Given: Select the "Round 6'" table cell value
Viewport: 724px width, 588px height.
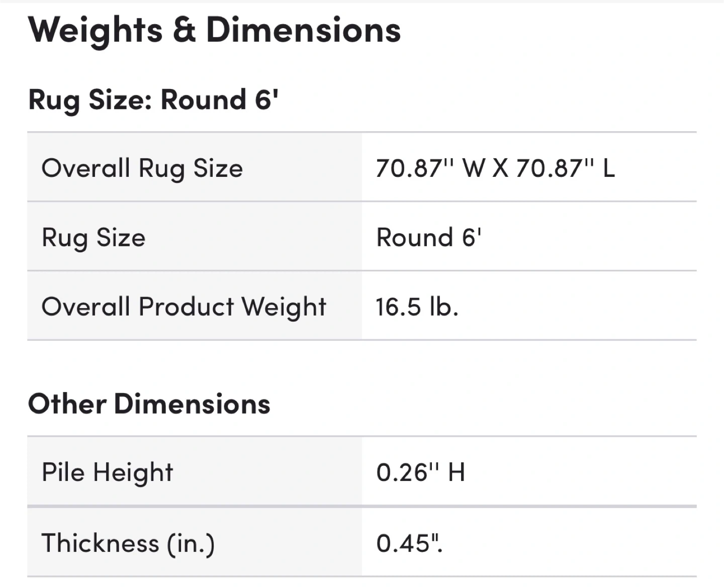Looking at the screenshot, I should click(428, 237).
